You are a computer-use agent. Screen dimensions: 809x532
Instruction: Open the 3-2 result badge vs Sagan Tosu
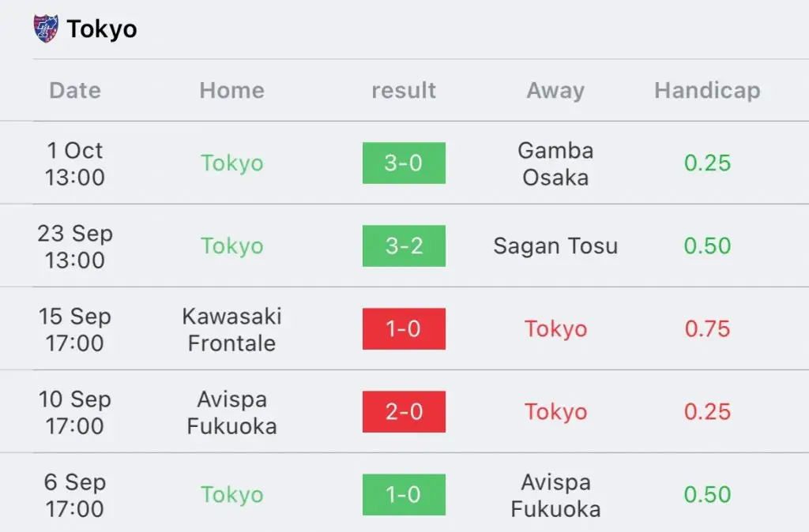404,246
